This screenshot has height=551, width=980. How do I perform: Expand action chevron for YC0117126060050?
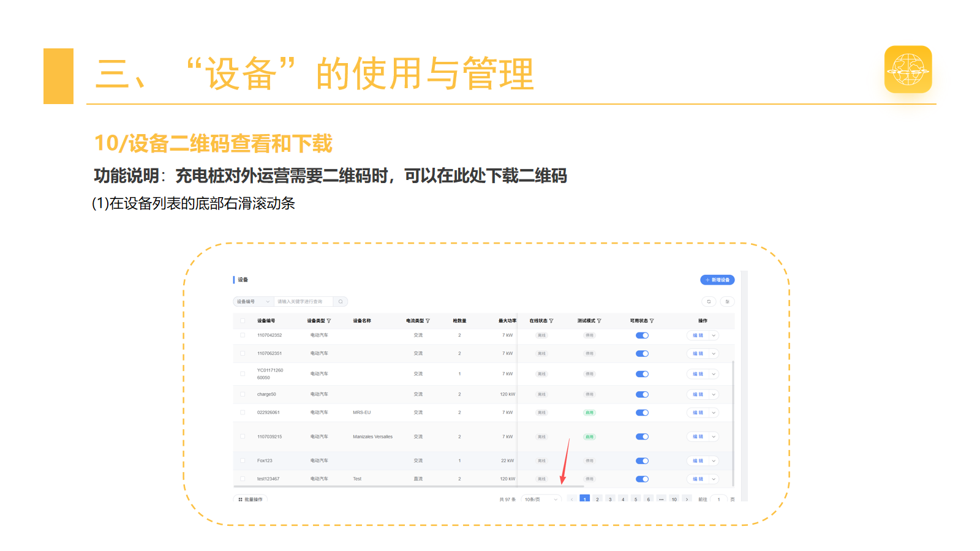click(x=714, y=374)
